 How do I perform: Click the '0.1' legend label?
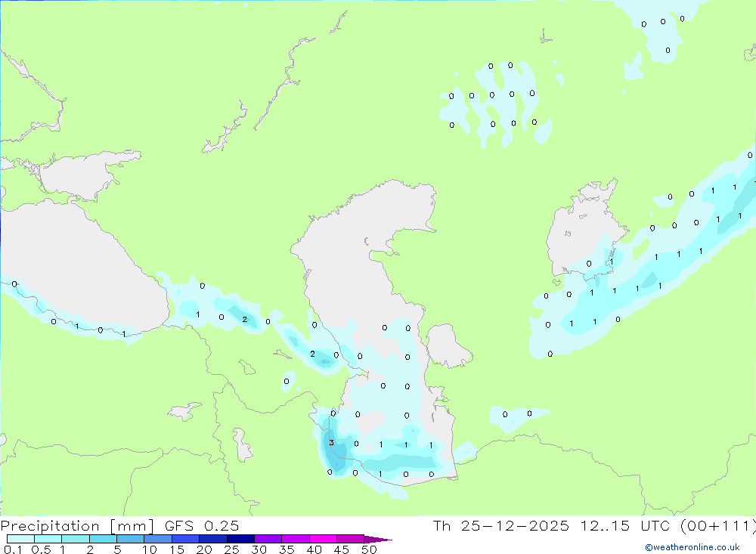[x=13, y=549]
